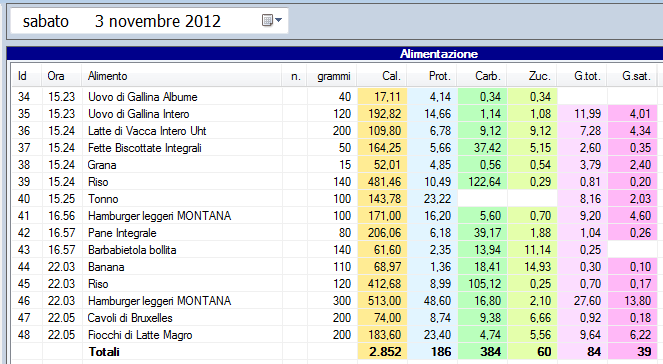Click calories cell 192,82

coord(382,114)
